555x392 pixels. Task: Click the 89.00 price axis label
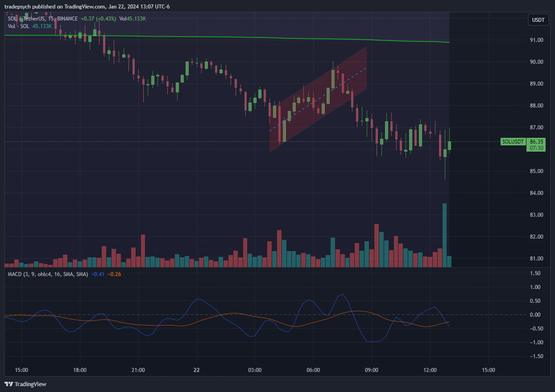(x=536, y=84)
